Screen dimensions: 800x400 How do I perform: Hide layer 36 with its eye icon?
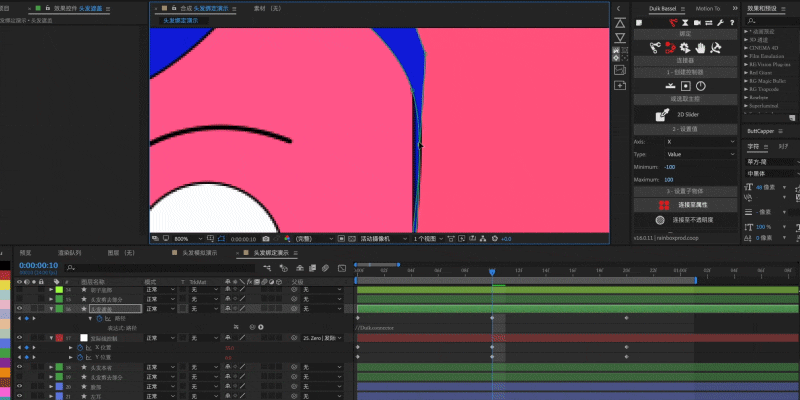pos(19,309)
